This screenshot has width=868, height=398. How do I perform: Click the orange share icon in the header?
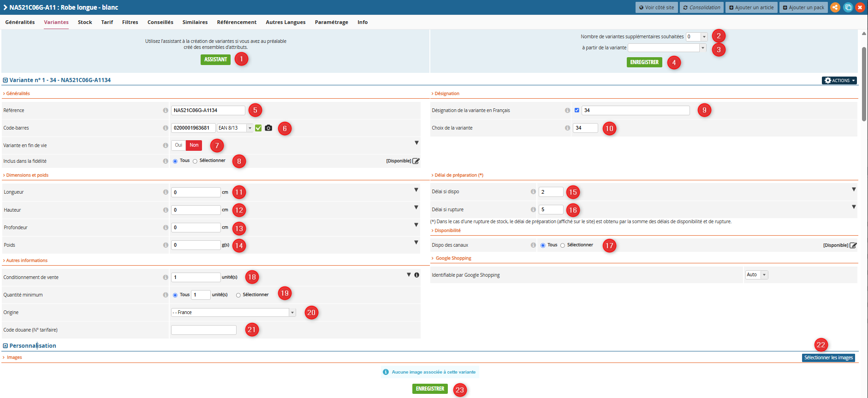click(835, 7)
